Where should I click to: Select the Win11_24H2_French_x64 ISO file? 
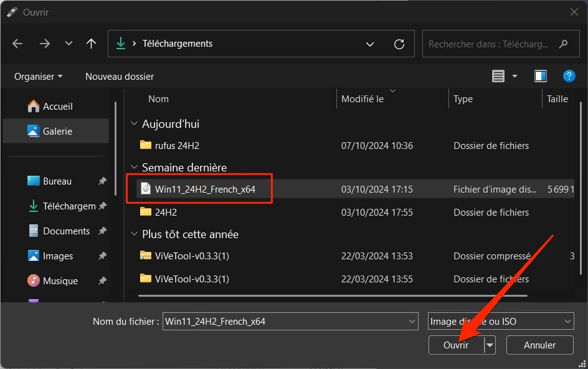point(205,189)
